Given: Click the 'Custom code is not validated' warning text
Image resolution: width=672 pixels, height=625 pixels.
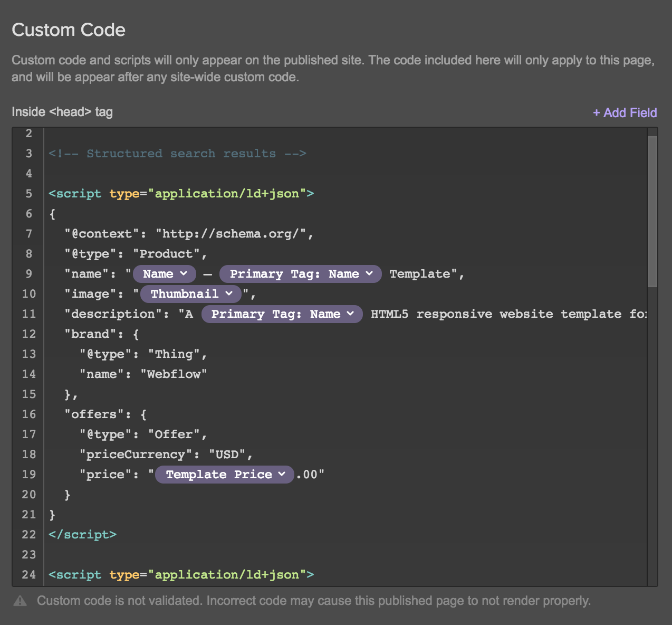Looking at the screenshot, I should (314, 601).
